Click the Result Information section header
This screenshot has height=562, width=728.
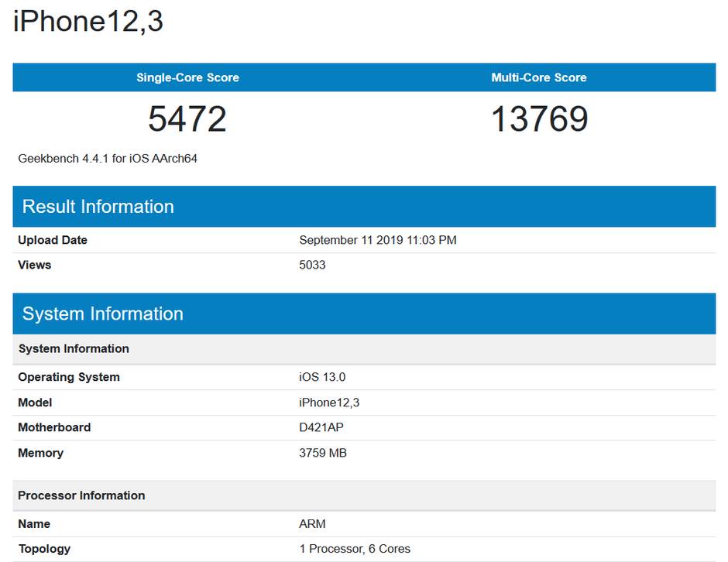click(98, 207)
